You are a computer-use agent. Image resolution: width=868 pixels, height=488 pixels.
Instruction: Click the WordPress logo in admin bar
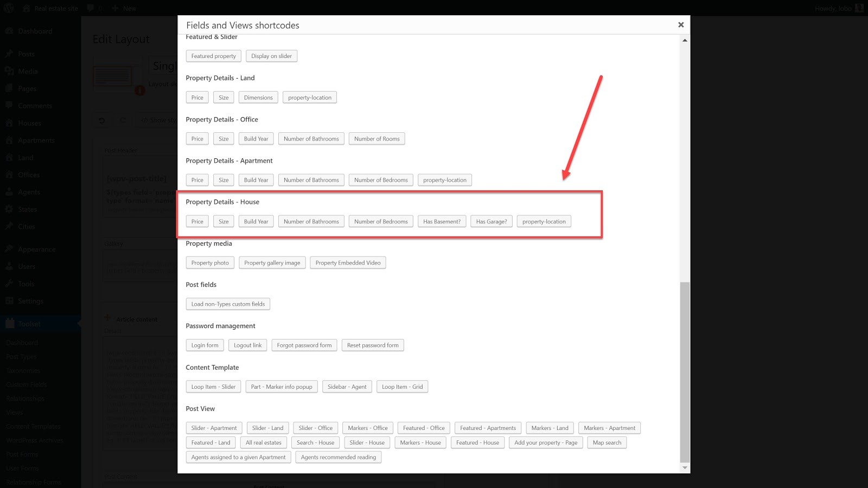click(x=9, y=8)
